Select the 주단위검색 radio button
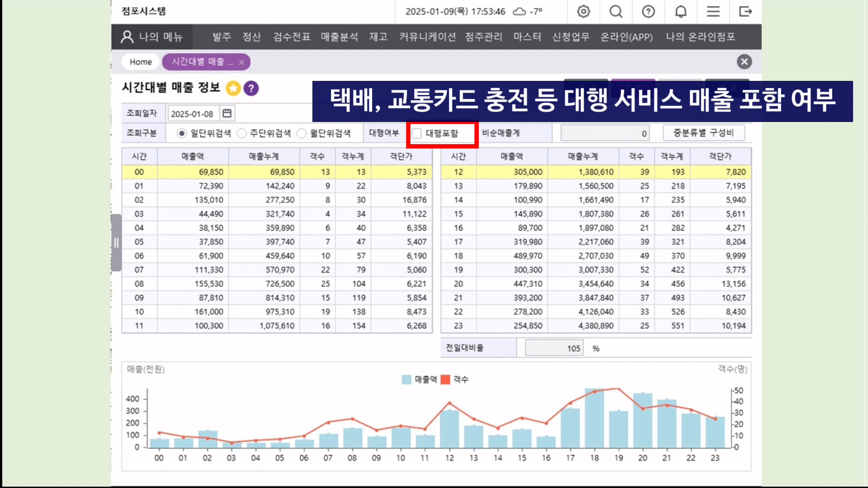The width and height of the screenshot is (868, 488). coord(242,133)
